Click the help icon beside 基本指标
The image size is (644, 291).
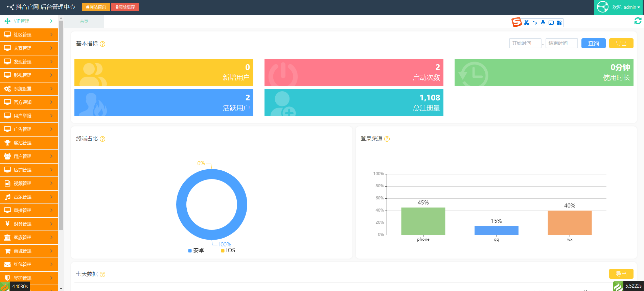tap(102, 44)
